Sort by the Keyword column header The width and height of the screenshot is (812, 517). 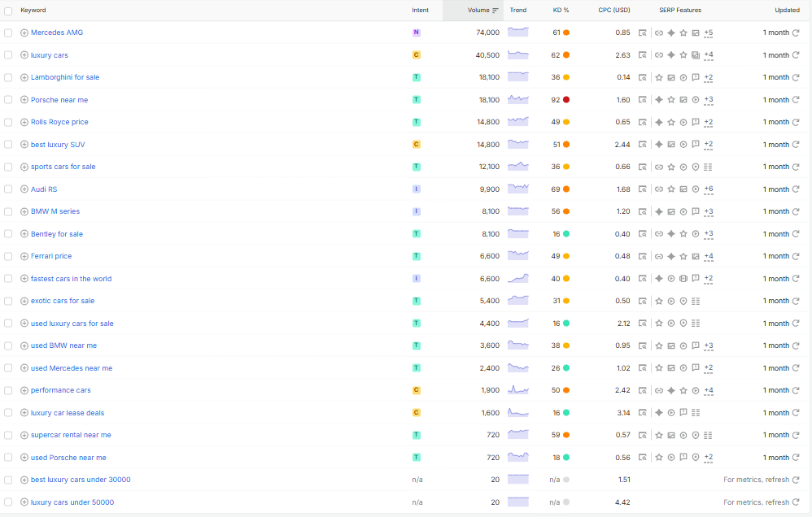point(33,11)
